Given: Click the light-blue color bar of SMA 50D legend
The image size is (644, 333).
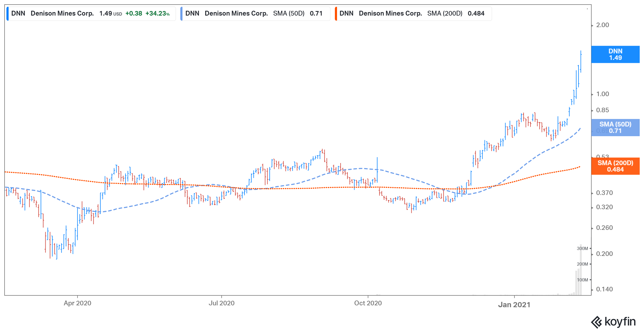Looking at the screenshot, I should [x=181, y=13].
